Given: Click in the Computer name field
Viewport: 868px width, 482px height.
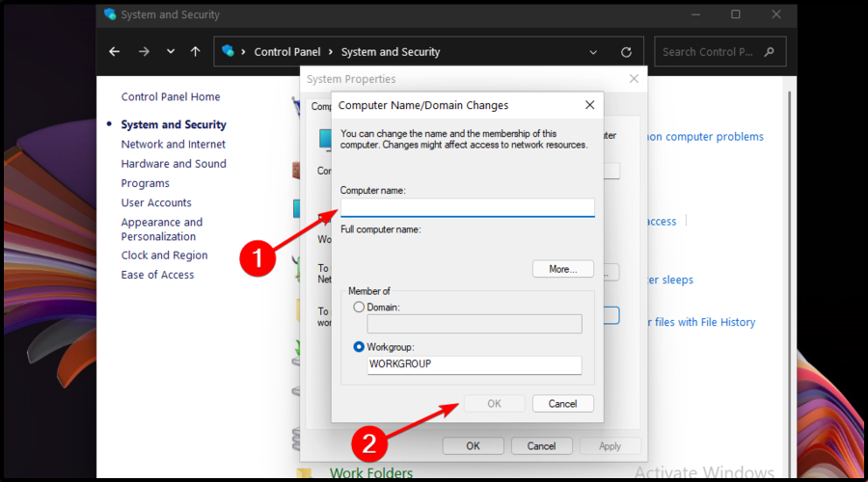Looking at the screenshot, I should pos(468,207).
